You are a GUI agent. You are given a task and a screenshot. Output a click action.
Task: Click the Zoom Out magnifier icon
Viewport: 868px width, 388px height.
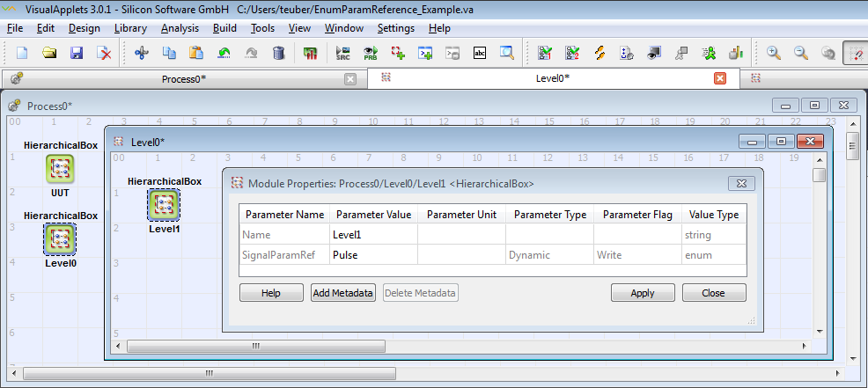[x=801, y=53]
